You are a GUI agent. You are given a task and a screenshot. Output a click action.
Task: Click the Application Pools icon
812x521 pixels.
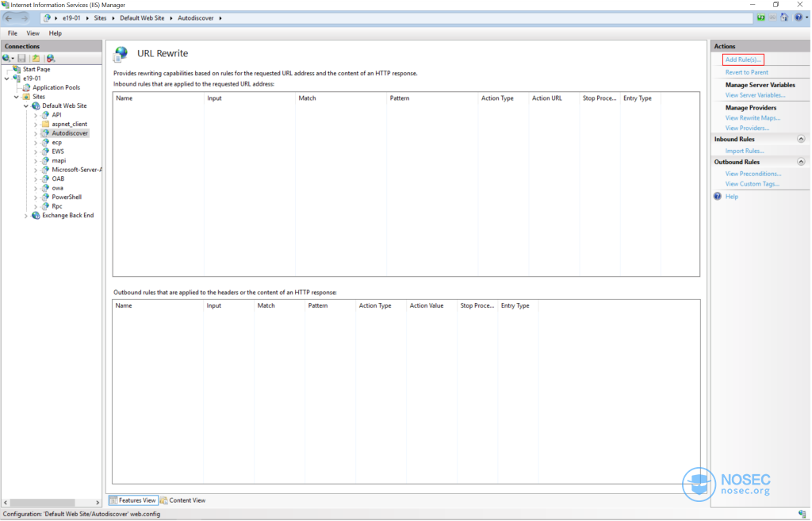tap(26, 87)
